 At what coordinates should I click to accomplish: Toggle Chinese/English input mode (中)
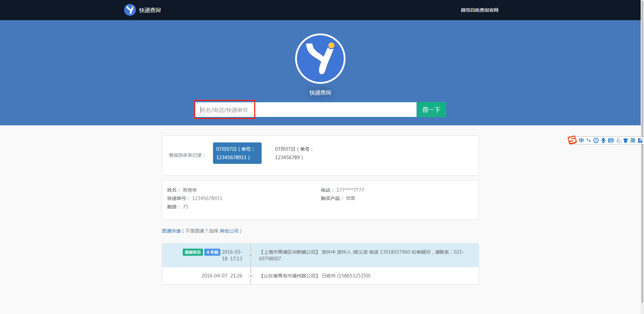581,140
